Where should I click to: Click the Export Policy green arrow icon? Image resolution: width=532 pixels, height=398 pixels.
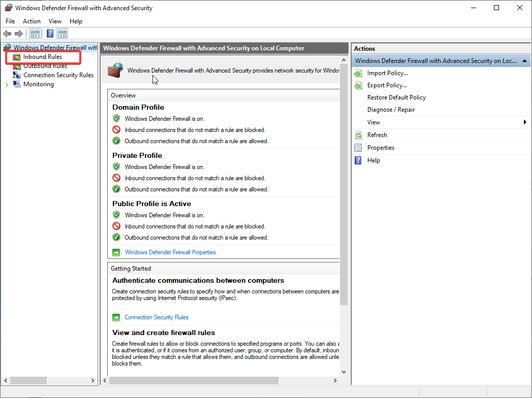coord(358,85)
